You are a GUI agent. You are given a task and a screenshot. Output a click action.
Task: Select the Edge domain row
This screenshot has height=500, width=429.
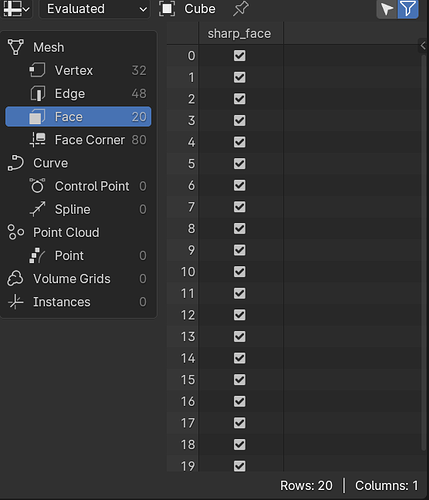[x=78, y=94]
